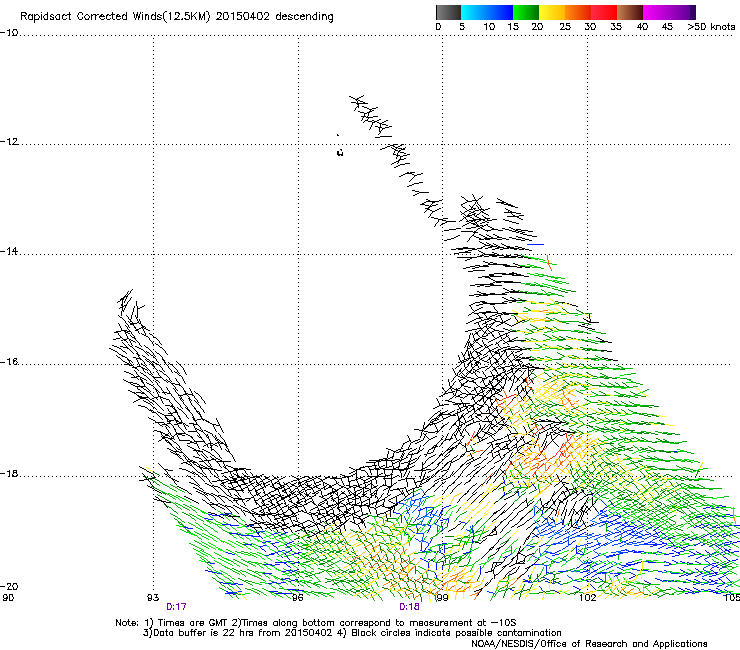
Task: Select the orange 25-30 knots color segment
Action: pos(578,12)
